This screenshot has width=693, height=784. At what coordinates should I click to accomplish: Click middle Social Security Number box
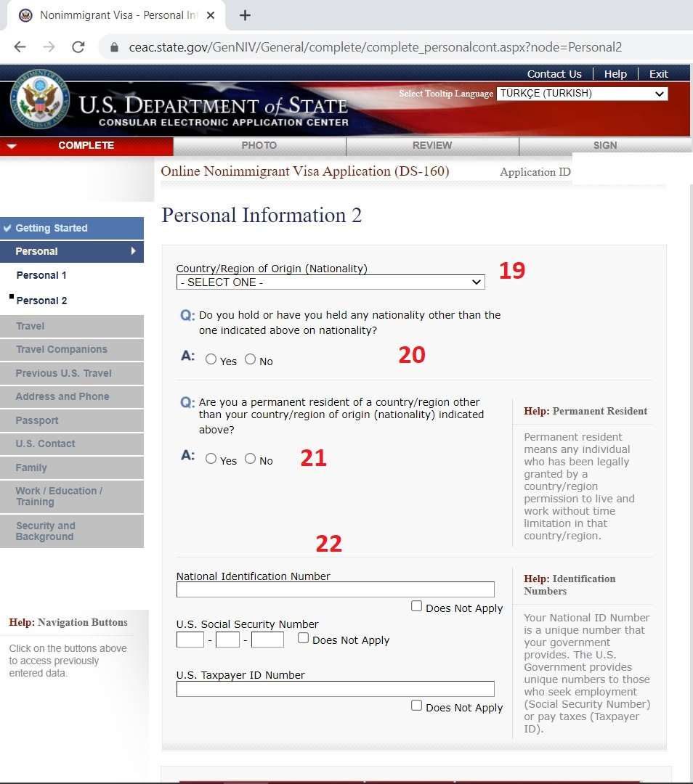(227, 640)
